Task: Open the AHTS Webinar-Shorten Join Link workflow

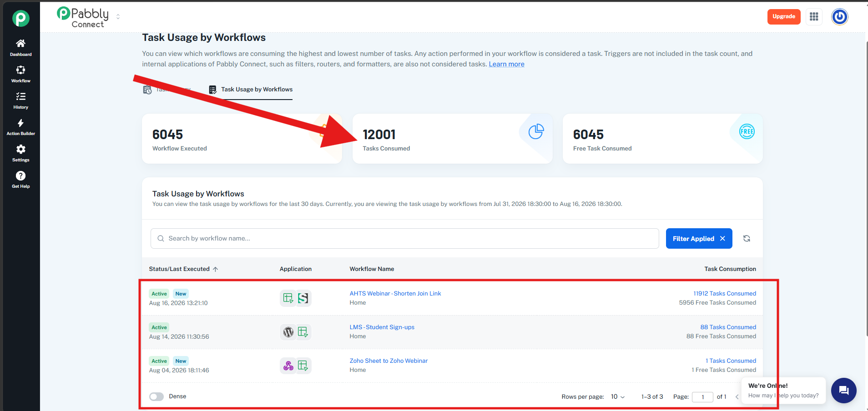Action: coord(395,294)
